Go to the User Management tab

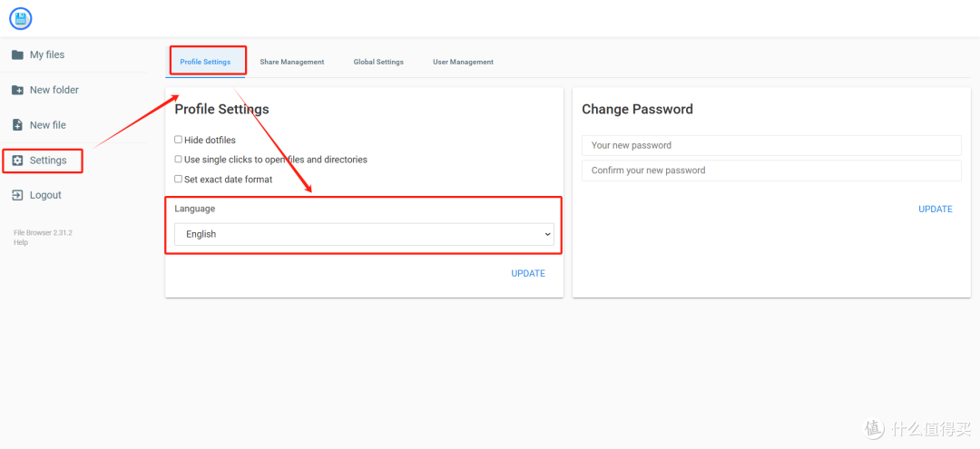[x=463, y=62]
